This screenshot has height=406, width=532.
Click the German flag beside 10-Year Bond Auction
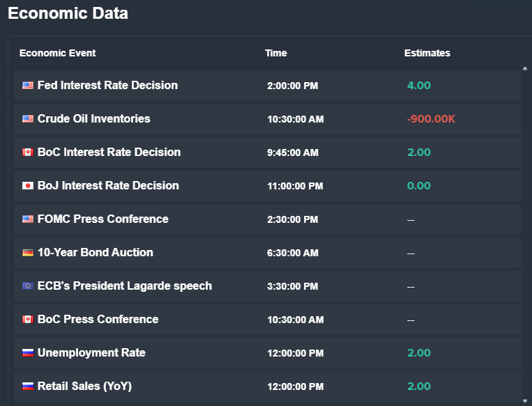click(x=28, y=253)
